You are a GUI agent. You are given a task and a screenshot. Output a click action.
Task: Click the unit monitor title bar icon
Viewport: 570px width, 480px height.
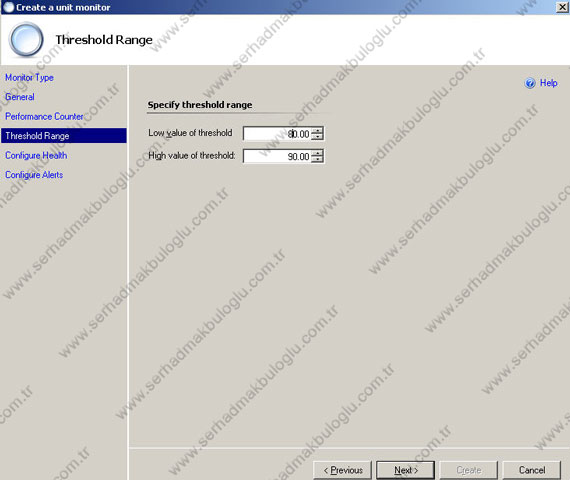[x=8, y=7]
